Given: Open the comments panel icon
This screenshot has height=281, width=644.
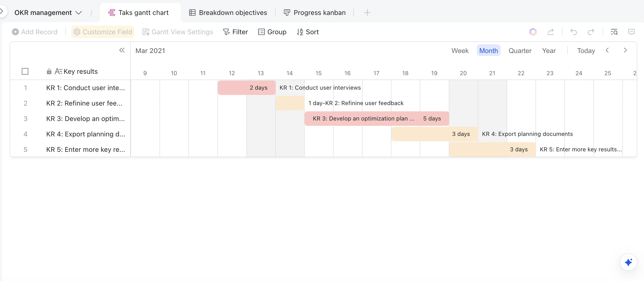Looking at the screenshot, I should click(631, 32).
